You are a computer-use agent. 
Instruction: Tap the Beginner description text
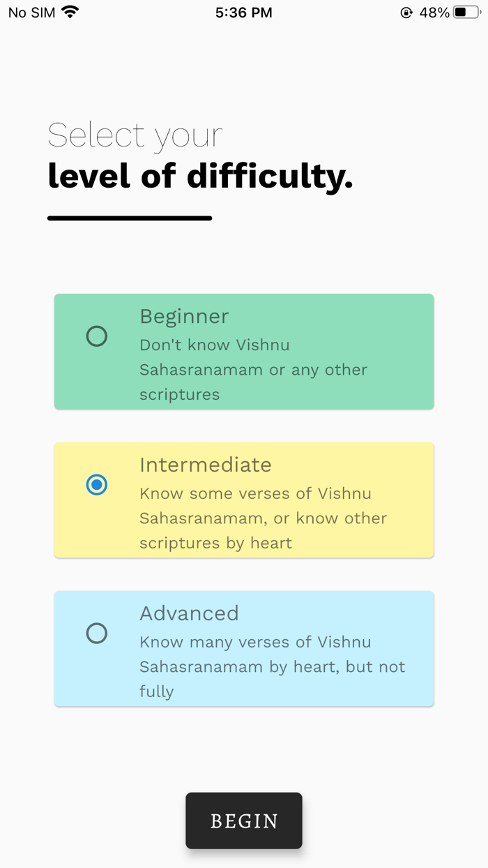[253, 369]
